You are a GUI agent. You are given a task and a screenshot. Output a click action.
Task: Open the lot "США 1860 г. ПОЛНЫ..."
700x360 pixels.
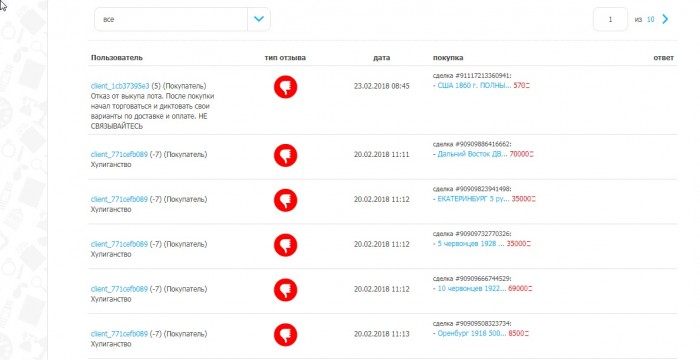[x=474, y=85]
